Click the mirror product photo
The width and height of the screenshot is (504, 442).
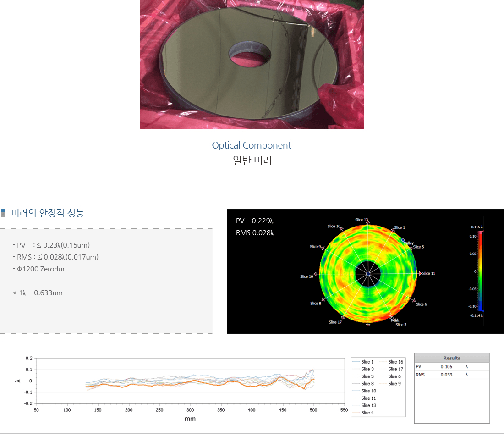(x=252, y=64)
